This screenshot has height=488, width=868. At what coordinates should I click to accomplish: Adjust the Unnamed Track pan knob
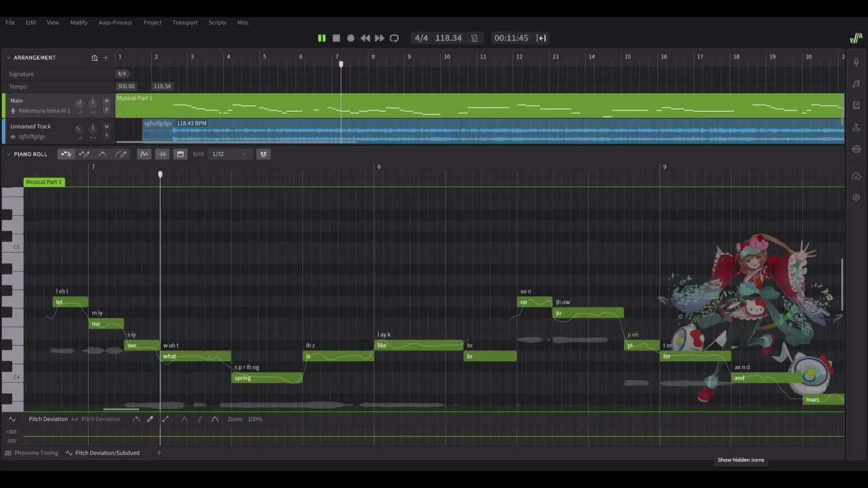(93, 128)
